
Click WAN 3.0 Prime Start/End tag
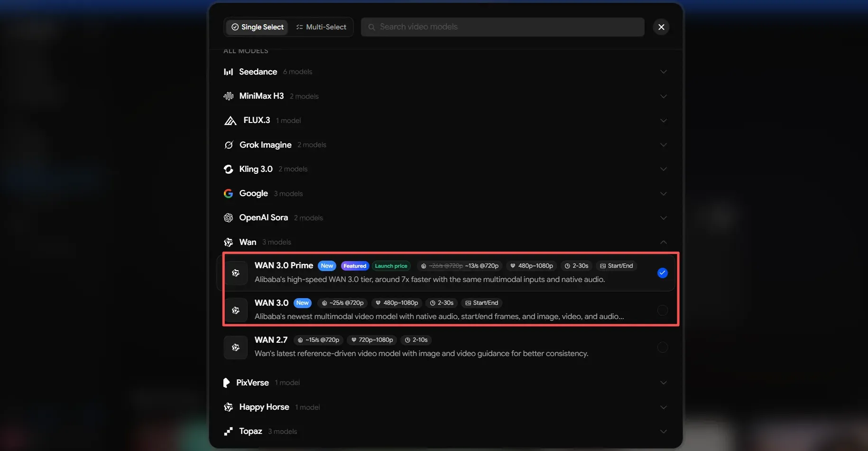point(616,266)
